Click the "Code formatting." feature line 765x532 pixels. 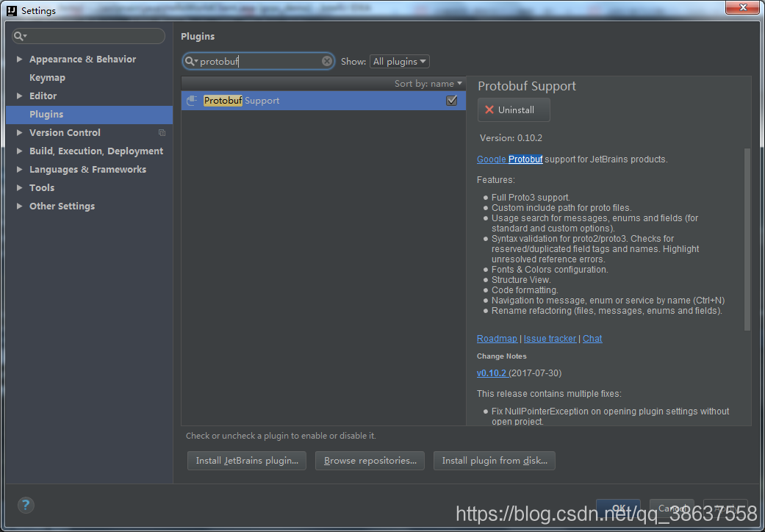[525, 290]
